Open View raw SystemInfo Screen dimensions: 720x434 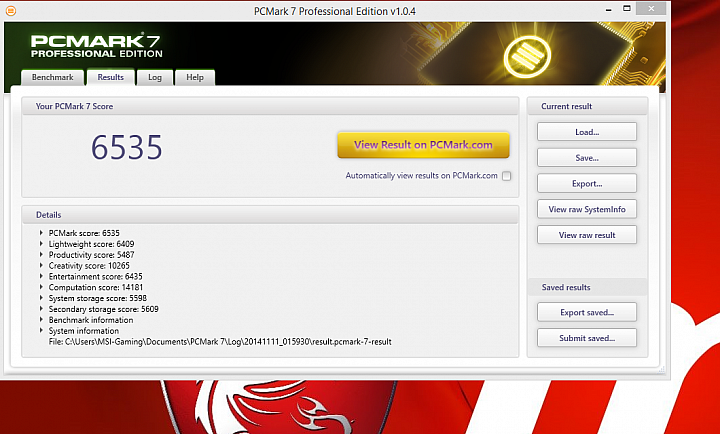587,209
